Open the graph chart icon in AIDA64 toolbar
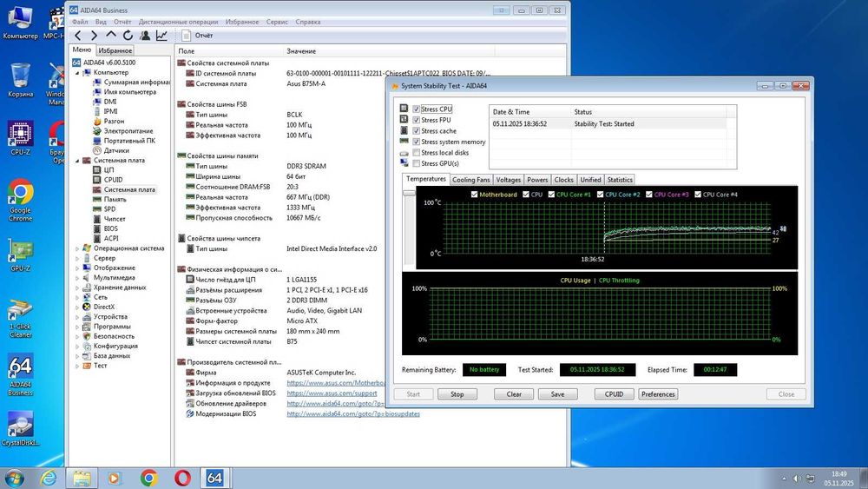Viewport: 868px width, 489px height. [x=161, y=36]
